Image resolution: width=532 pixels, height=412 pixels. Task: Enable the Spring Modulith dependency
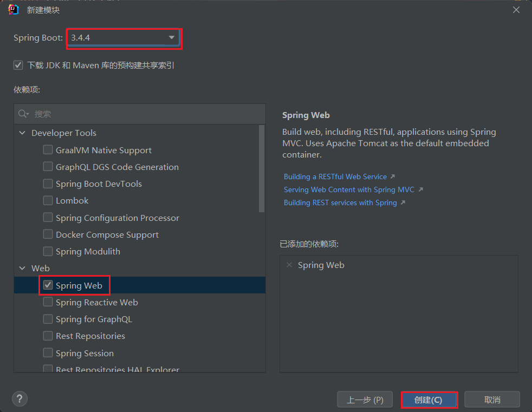(48, 251)
